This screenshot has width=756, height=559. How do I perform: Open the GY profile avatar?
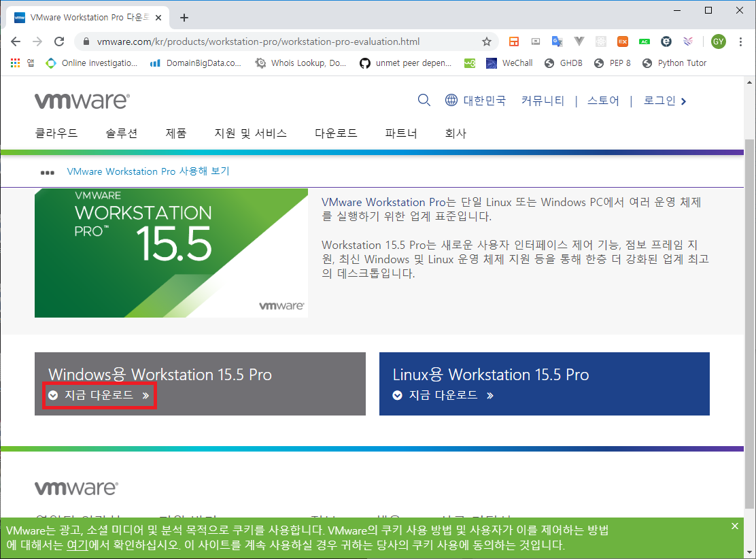click(719, 41)
